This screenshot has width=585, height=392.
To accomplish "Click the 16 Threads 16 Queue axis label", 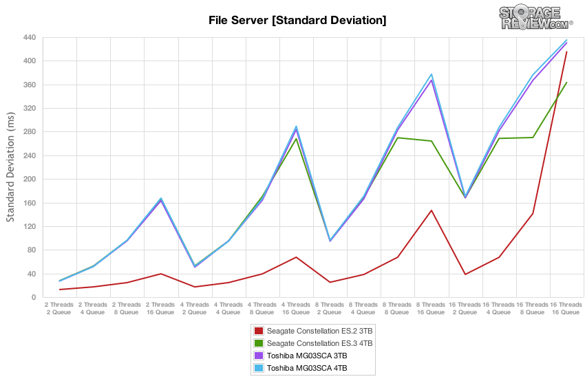I will [566, 309].
